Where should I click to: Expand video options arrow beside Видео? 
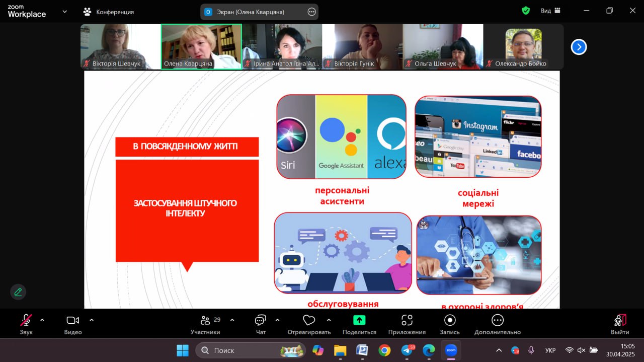92,320
